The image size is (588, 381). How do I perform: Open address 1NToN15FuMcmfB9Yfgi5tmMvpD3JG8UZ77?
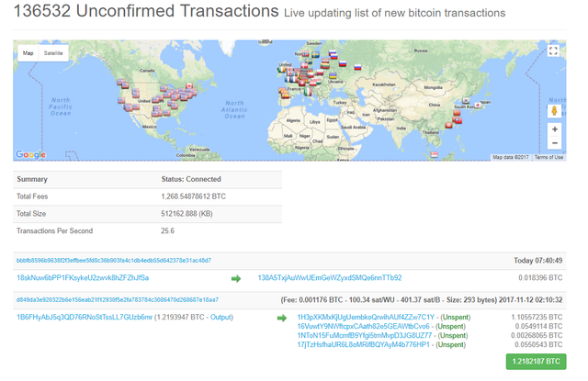point(365,335)
